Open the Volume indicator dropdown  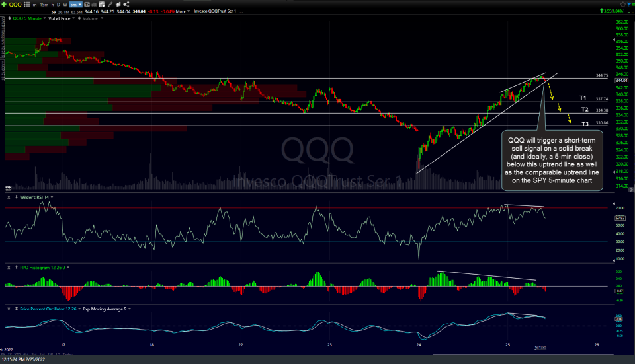(x=102, y=18)
